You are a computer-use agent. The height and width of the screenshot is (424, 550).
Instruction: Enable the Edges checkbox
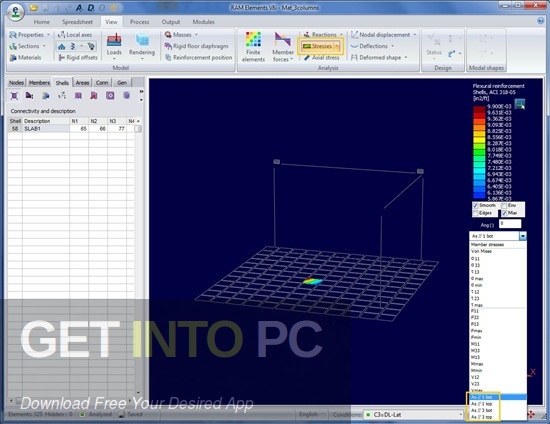tap(476, 213)
